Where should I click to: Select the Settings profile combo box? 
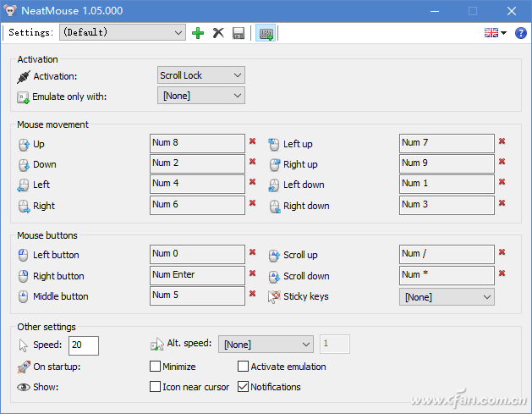pos(122,33)
